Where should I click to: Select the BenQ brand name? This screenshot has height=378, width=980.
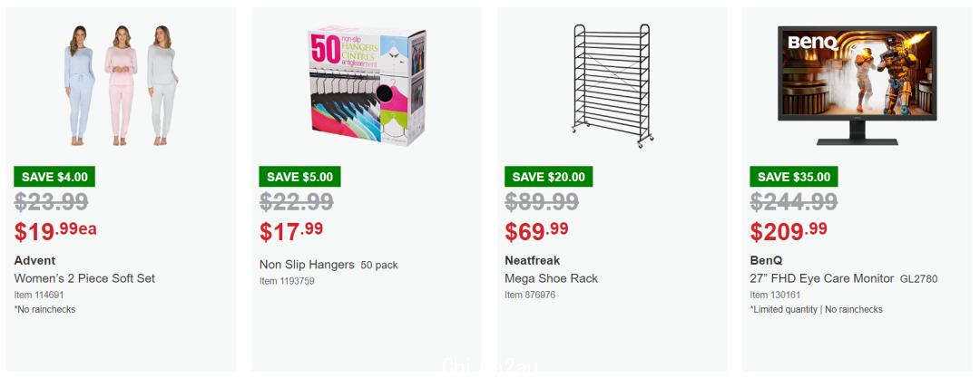[766, 260]
